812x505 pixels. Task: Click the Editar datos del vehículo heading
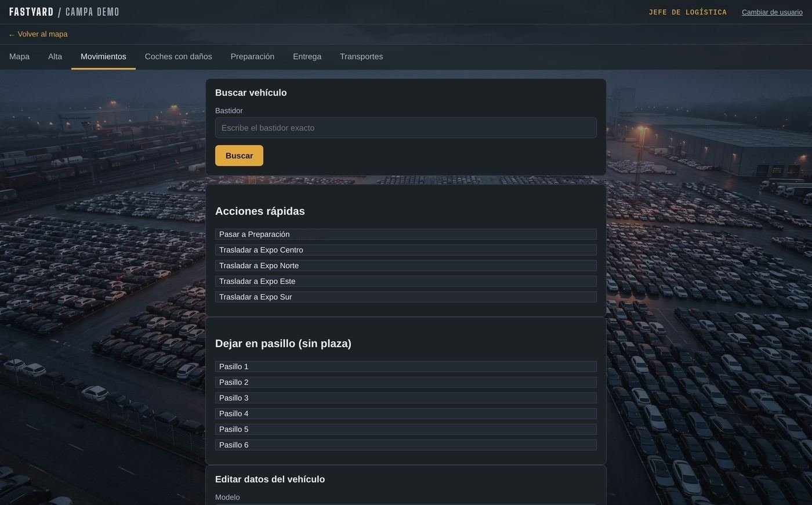tap(270, 479)
